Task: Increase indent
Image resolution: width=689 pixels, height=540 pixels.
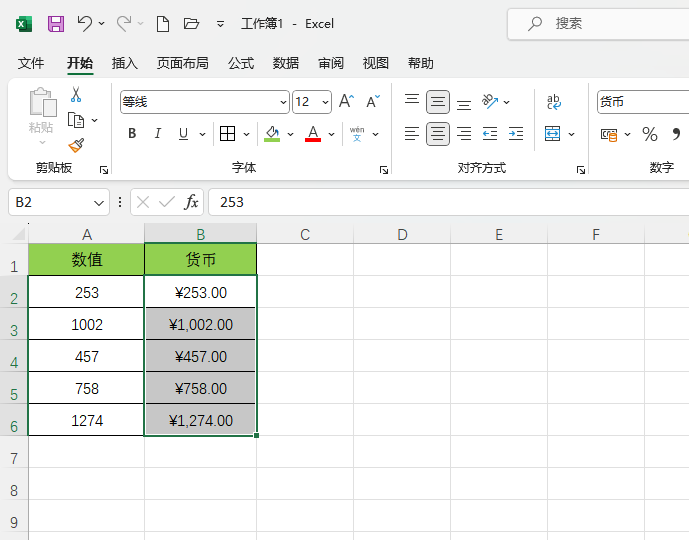Action: coord(515,134)
